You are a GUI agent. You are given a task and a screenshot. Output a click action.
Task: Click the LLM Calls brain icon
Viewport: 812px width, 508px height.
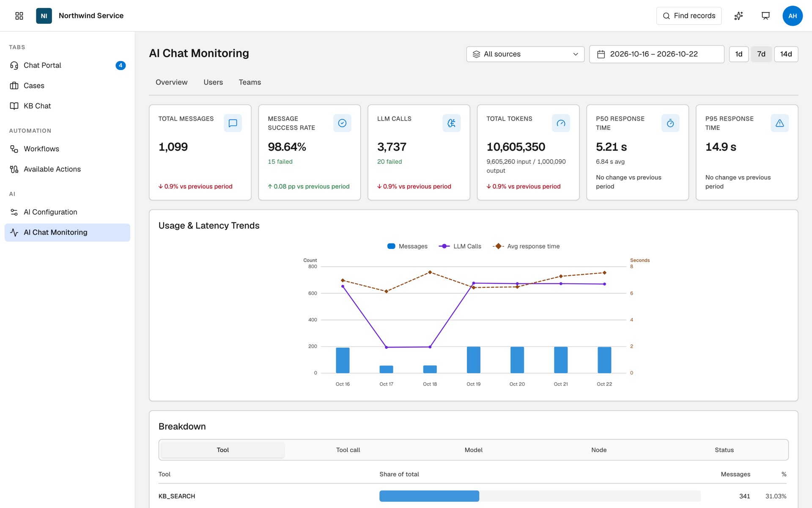pyautogui.click(x=452, y=123)
